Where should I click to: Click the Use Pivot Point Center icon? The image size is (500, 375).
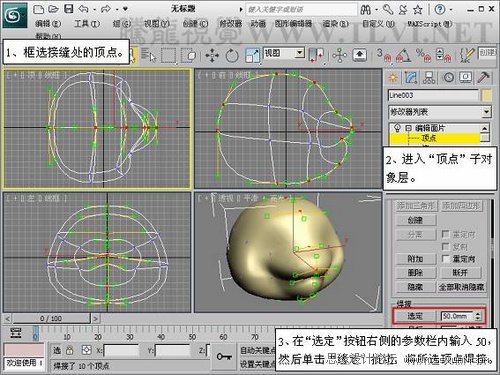click(x=316, y=55)
